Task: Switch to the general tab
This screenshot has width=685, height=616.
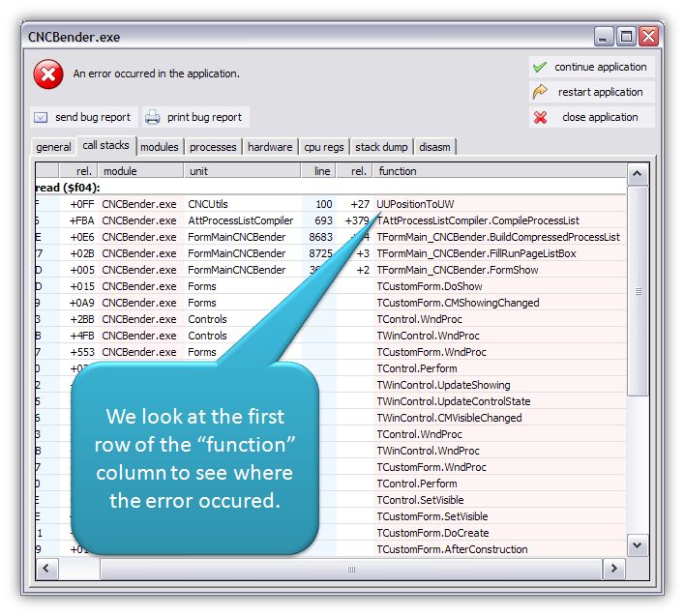Action: tap(53, 147)
